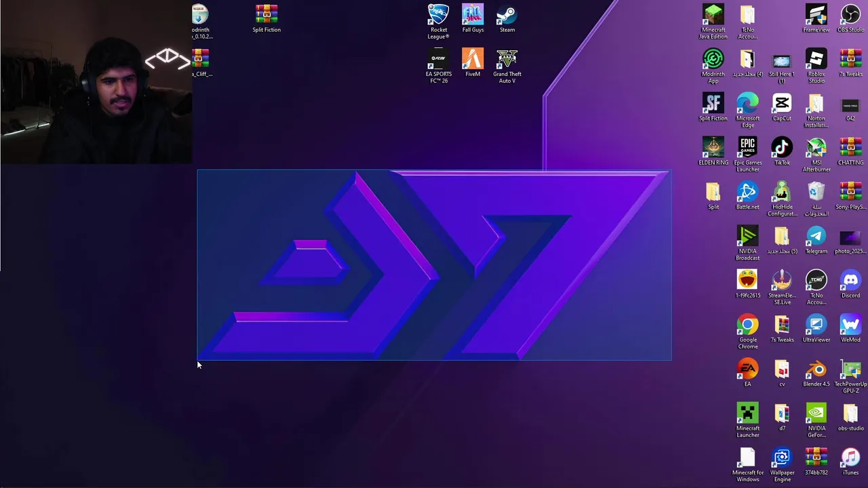Launch the FiveM shortcut
This screenshot has height=488, width=868.
[473, 62]
